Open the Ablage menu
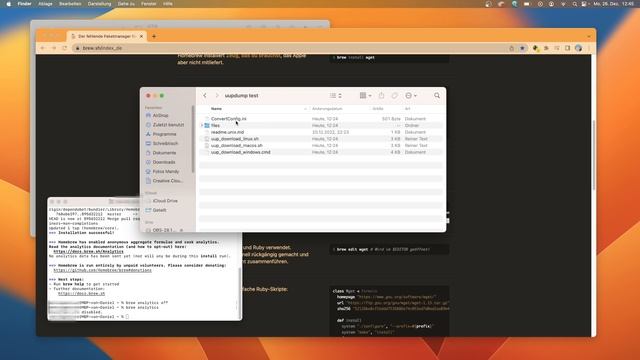Screen dimensions: 640x360 coord(45,4)
